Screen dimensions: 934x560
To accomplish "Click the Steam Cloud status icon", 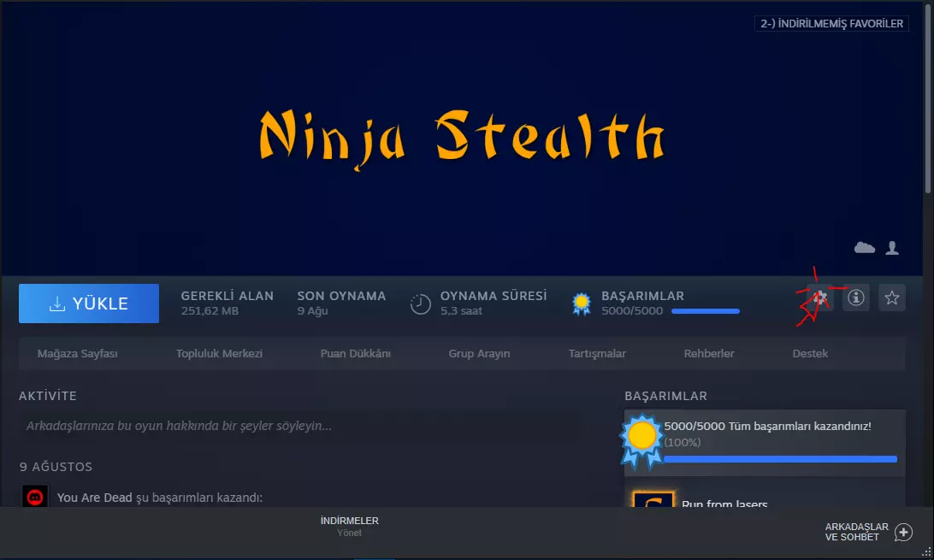I will click(x=865, y=248).
